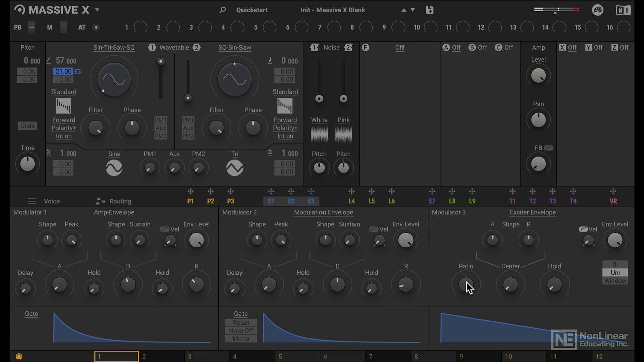Open the SQ-Sin-Saw wavetable menu
The width and height of the screenshot is (644, 362).
pyautogui.click(x=234, y=48)
